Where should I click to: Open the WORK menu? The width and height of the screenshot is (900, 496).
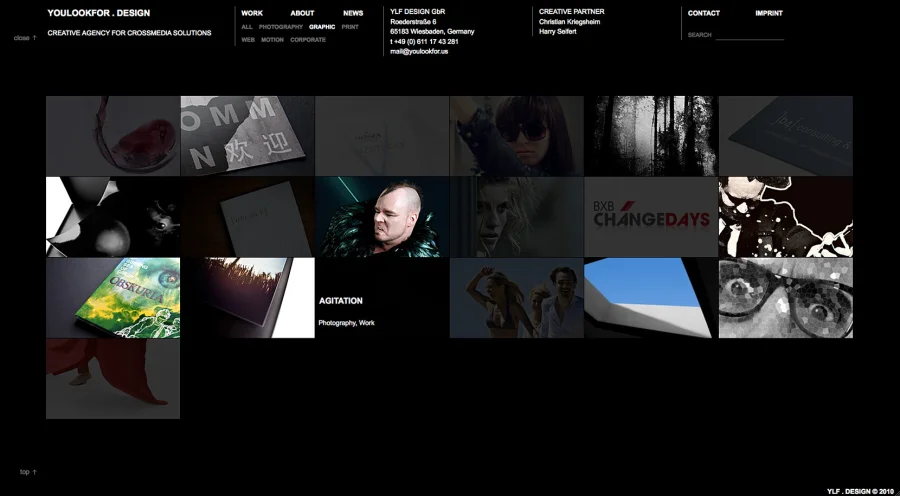pyautogui.click(x=252, y=14)
